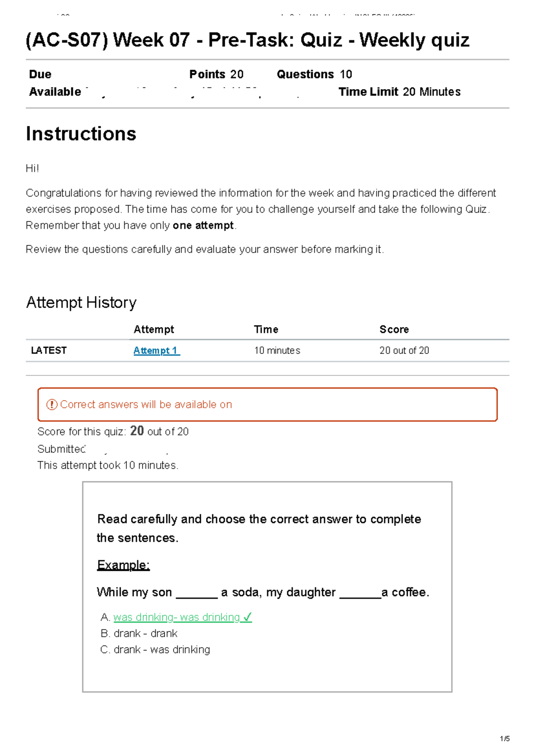Pick answer C 'drank - was drinking'

[162, 650]
